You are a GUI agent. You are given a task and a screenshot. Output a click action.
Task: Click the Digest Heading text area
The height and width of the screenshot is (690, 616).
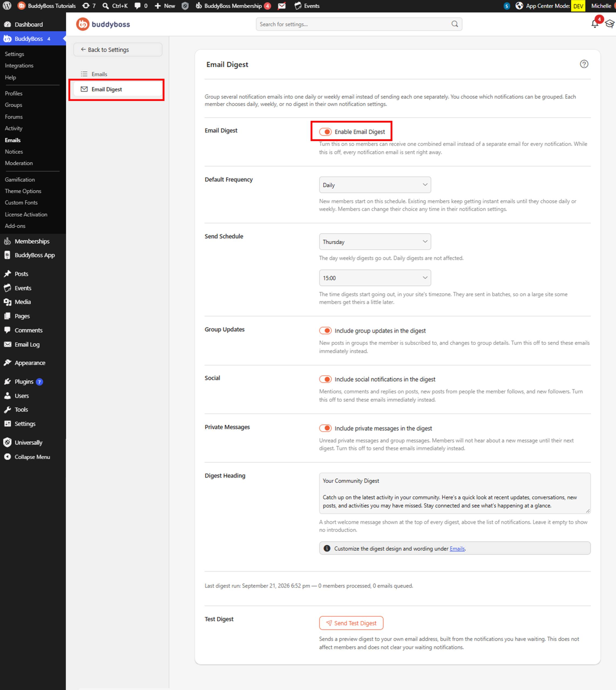(x=454, y=493)
